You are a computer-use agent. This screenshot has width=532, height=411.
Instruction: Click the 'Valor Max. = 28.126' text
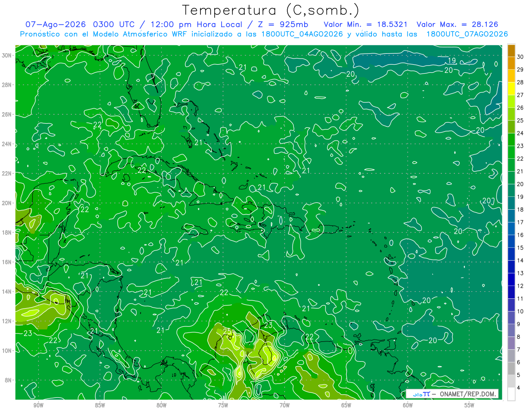[x=458, y=24]
